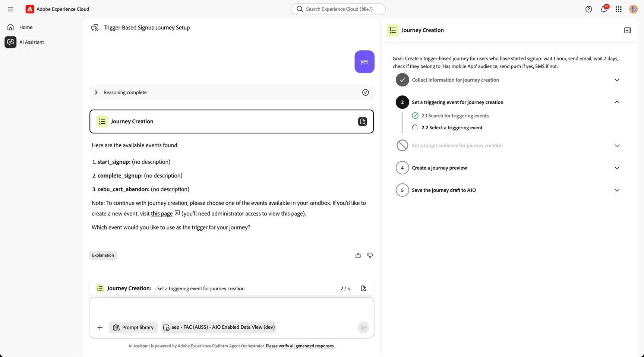Viewport: 644px width, 357px height.
Task: Click the Explanation button
Action: (x=103, y=255)
